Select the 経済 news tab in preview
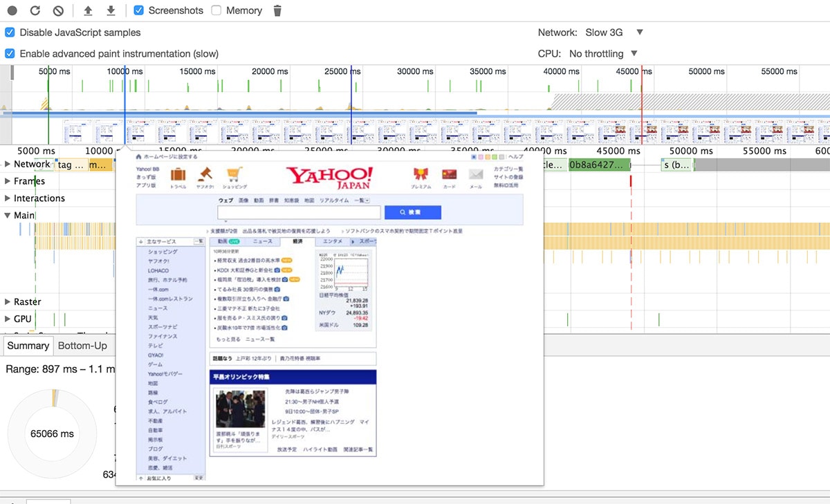Screen dimensions: 830x504 297,241
